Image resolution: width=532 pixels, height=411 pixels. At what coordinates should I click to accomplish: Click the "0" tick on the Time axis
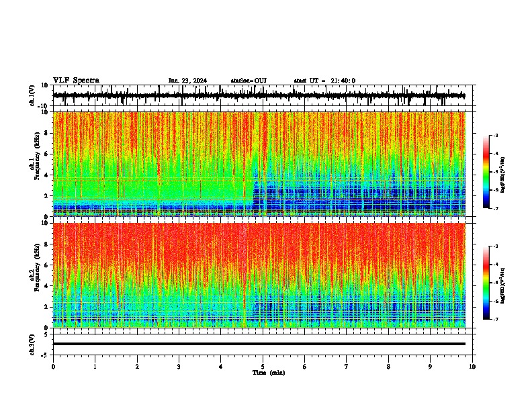coord(53,367)
